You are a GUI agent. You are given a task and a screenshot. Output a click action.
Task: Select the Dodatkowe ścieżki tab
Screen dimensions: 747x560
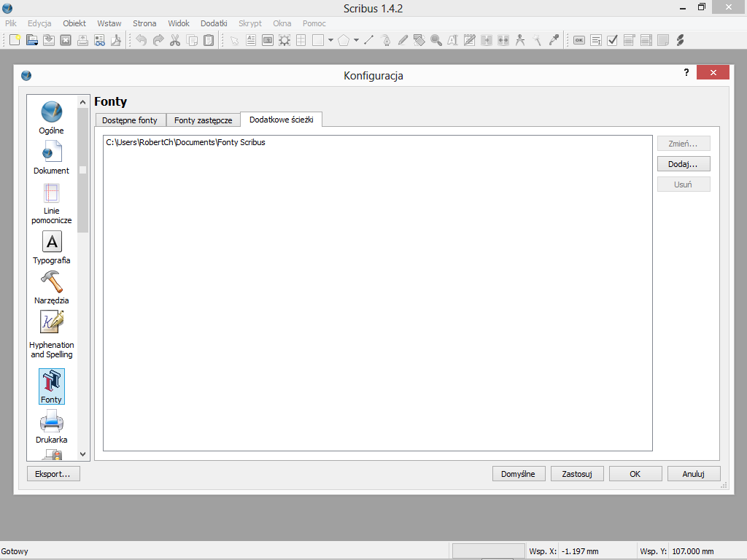point(281,120)
